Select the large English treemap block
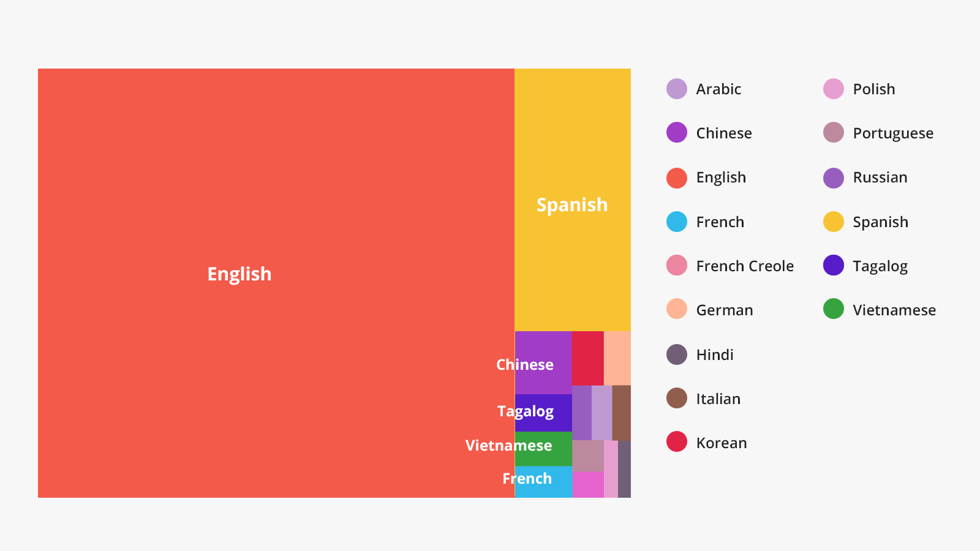This screenshot has width=980, height=551. 276,283
